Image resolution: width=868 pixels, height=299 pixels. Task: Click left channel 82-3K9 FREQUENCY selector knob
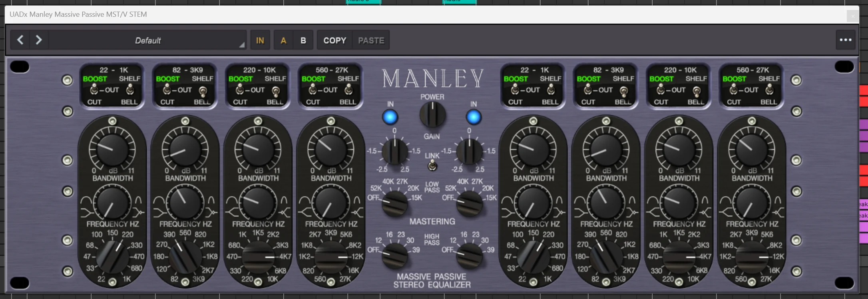(x=185, y=257)
